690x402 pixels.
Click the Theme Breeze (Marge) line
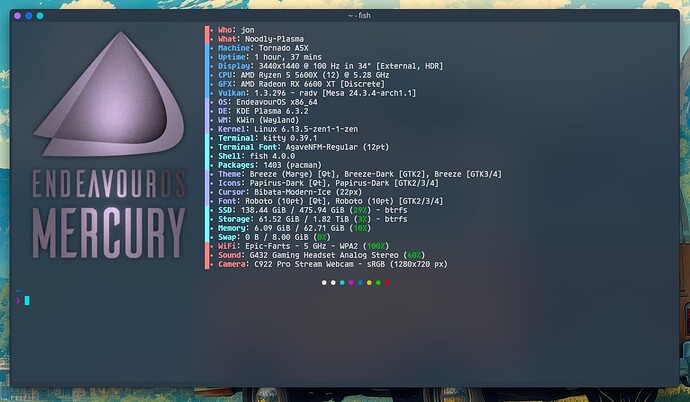pos(360,174)
